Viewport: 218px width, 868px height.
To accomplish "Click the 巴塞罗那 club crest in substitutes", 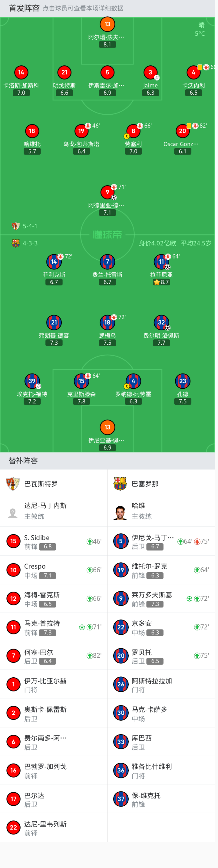I will coord(120,484).
